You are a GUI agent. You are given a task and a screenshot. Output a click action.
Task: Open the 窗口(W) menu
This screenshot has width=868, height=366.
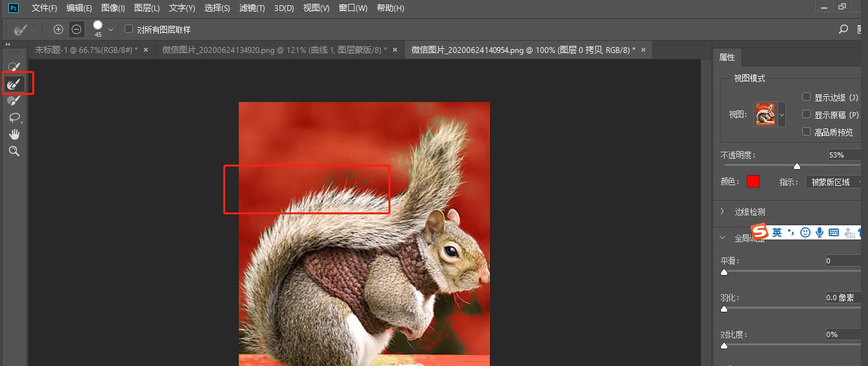352,8
